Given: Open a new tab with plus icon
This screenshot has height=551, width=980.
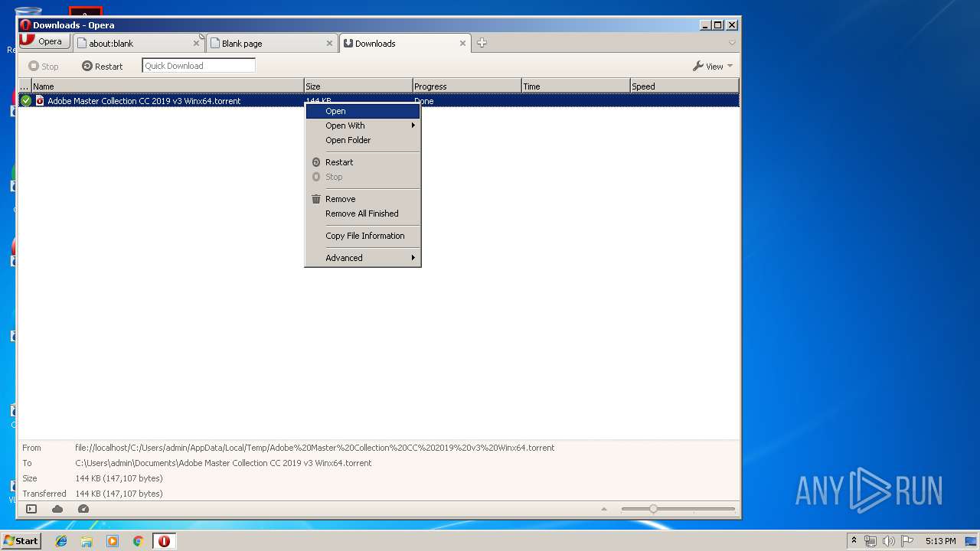Looking at the screenshot, I should click(482, 43).
